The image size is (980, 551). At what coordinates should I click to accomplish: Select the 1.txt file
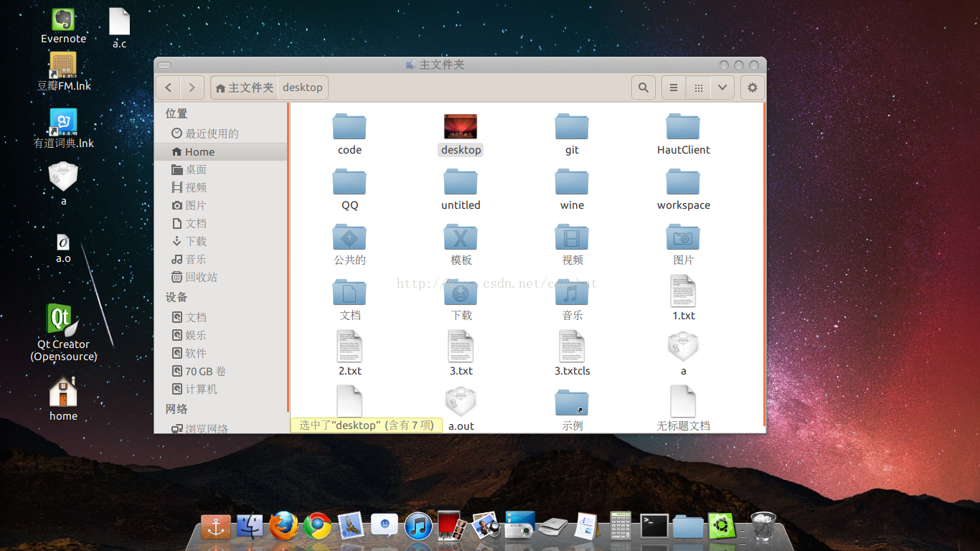pos(683,292)
